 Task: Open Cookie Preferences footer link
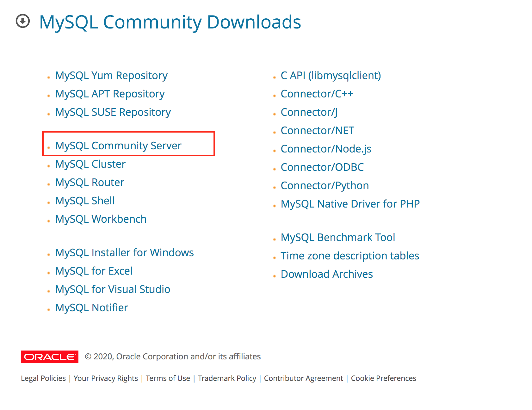point(384,378)
